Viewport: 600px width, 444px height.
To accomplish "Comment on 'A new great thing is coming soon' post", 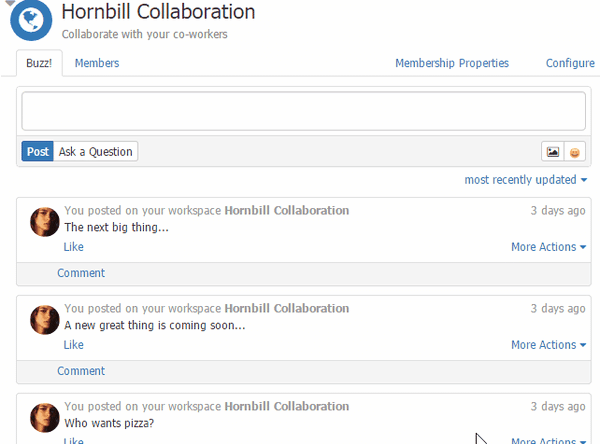I will (x=81, y=371).
